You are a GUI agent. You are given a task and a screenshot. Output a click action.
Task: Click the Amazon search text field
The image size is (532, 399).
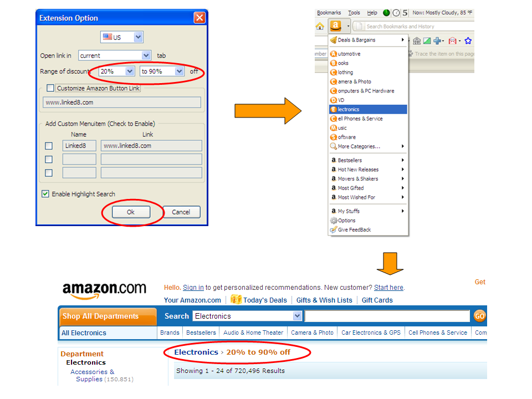pyautogui.click(x=387, y=316)
